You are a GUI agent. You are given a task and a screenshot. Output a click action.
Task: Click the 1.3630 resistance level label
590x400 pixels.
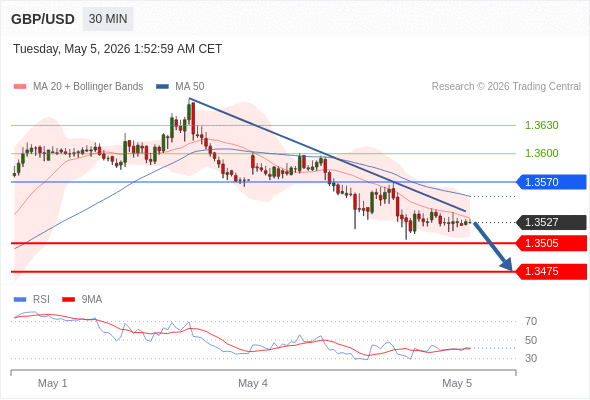[541, 125]
